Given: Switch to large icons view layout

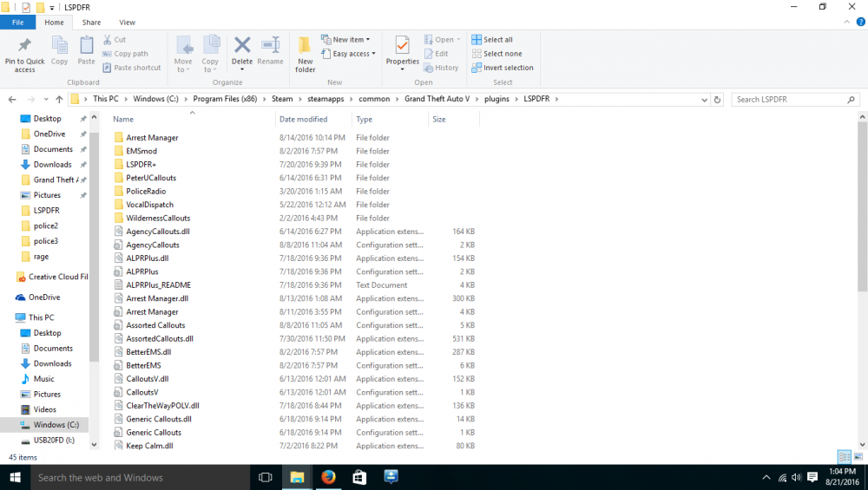Looking at the screenshot, I should [858, 457].
